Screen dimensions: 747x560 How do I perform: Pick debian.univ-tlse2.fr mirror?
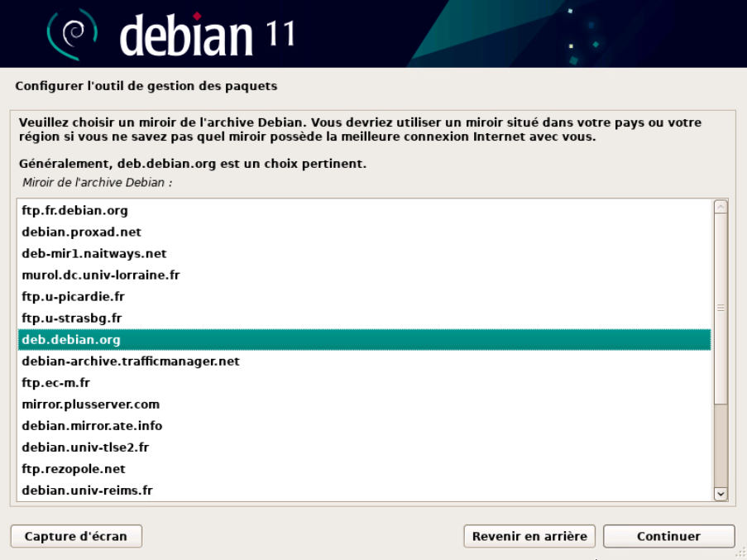[x=85, y=448]
